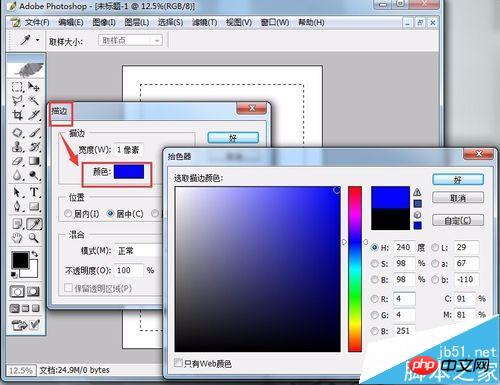Click the R red value input field
This screenshot has width=500, height=385.
pos(404,298)
